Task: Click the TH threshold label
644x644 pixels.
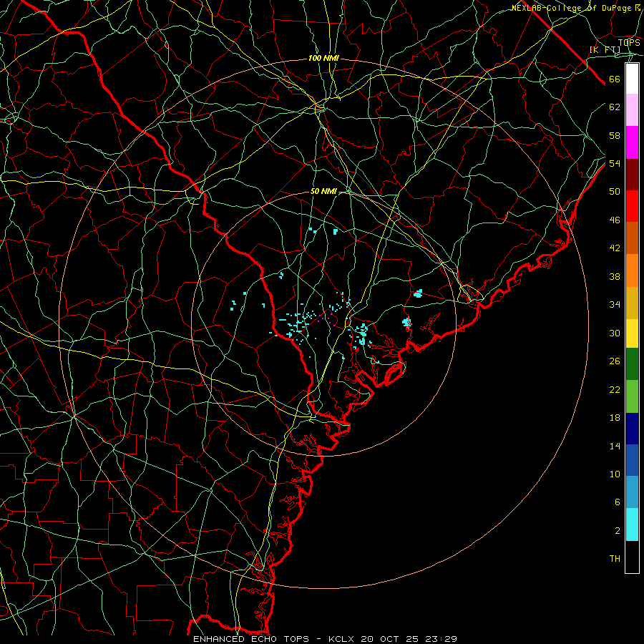Action: [x=615, y=559]
